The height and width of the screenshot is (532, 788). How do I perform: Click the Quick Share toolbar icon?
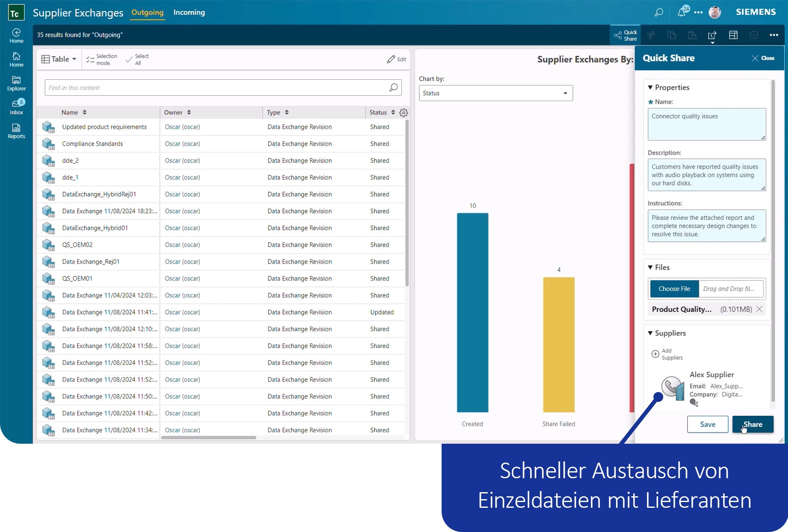click(x=625, y=35)
